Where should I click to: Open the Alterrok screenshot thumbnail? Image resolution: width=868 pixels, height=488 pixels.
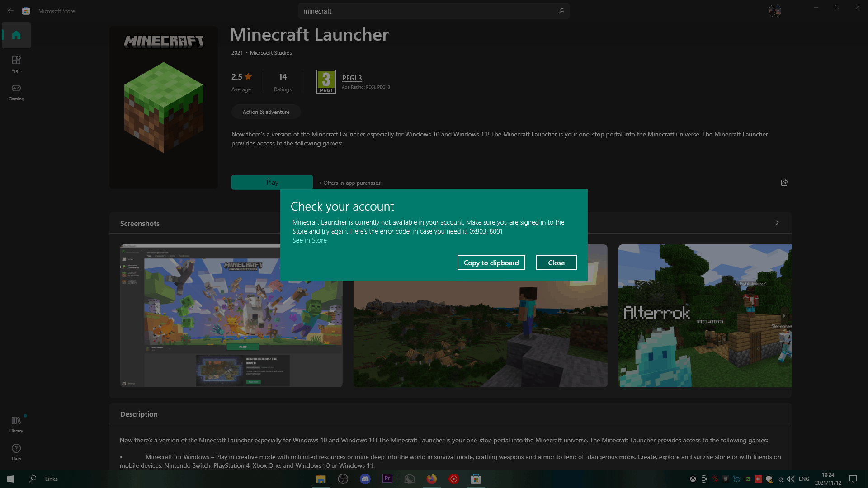[x=705, y=316]
